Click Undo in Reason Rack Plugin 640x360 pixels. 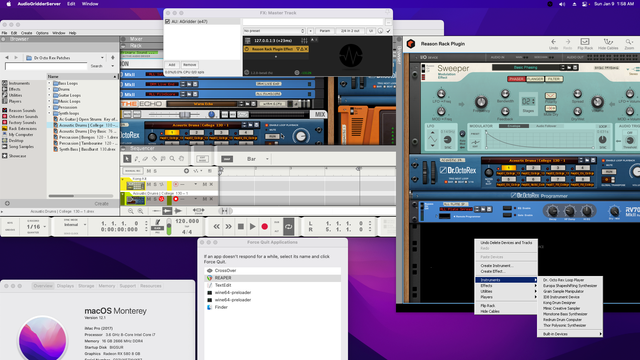point(553,44)
